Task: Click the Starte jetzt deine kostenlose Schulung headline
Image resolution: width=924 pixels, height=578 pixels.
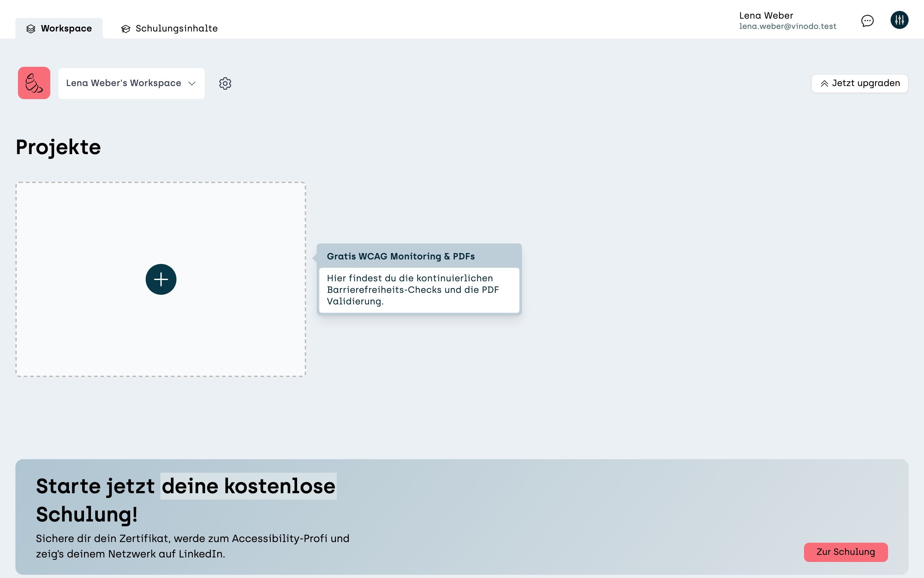Action: tap(186, 500)
